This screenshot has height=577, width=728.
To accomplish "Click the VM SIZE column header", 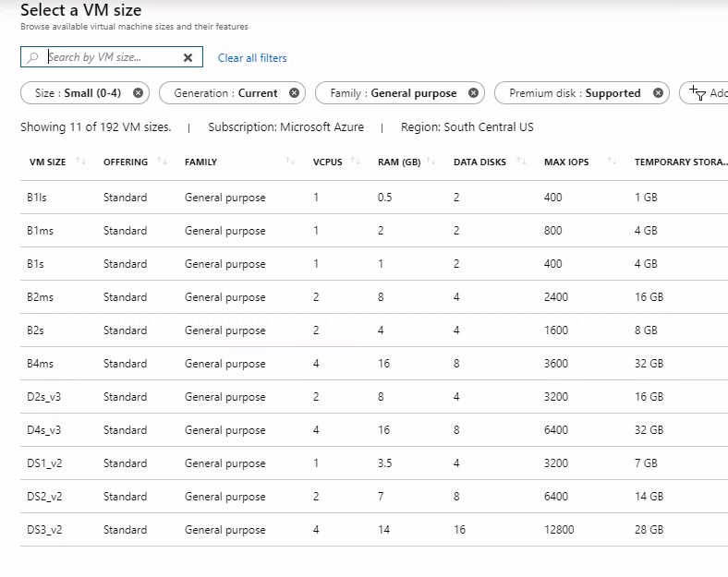I will click(47, 162).
